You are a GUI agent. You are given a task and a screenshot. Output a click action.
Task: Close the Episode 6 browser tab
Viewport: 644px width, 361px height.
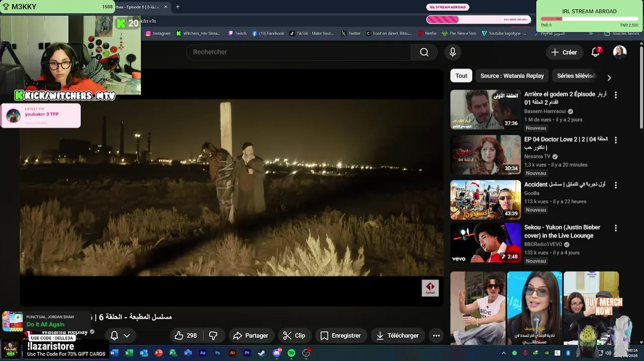coord(166,7)
